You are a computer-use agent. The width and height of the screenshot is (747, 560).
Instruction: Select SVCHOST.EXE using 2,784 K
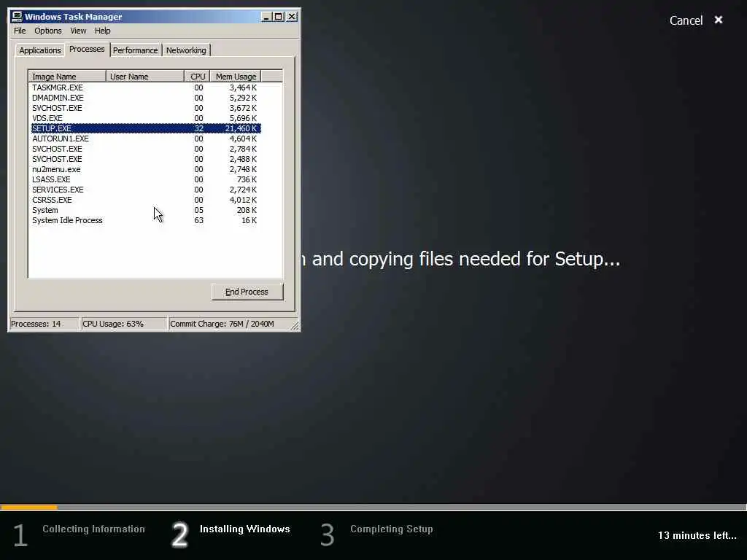coord(145,149)
